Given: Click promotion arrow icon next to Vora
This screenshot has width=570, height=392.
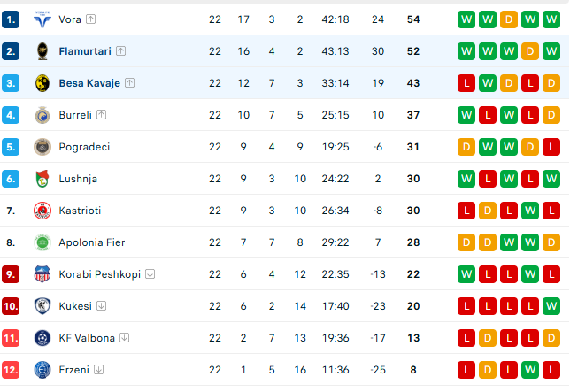Looking at the screenshot, I should click(x=91, y=19).
